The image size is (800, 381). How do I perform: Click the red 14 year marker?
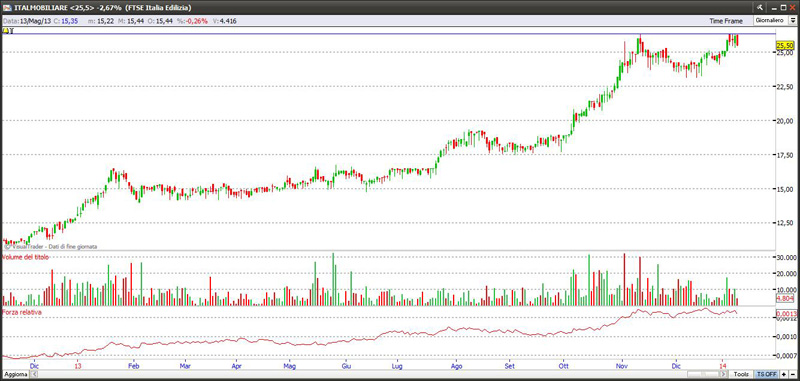[723, 366]
